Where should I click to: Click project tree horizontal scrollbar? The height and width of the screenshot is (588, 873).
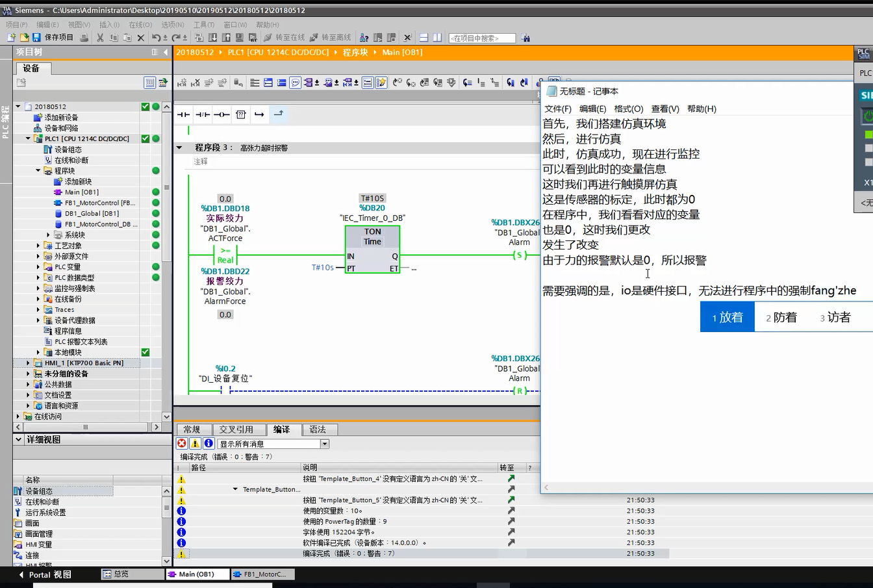84,427
